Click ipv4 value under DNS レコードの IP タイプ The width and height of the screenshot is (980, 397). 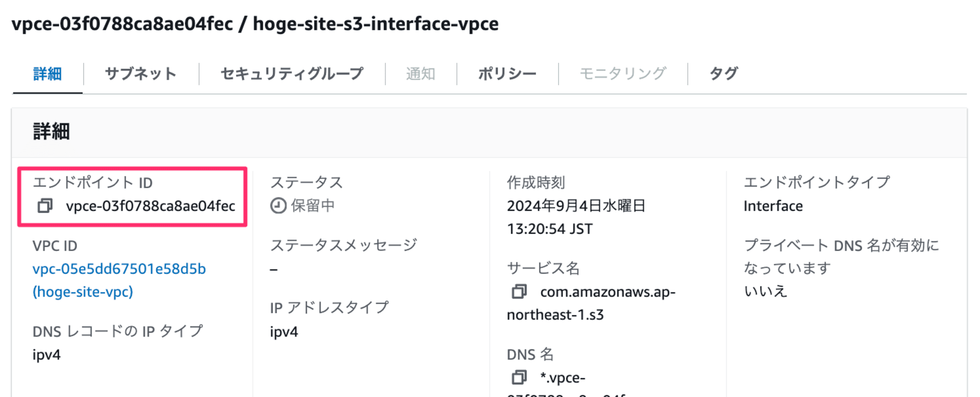47,355
